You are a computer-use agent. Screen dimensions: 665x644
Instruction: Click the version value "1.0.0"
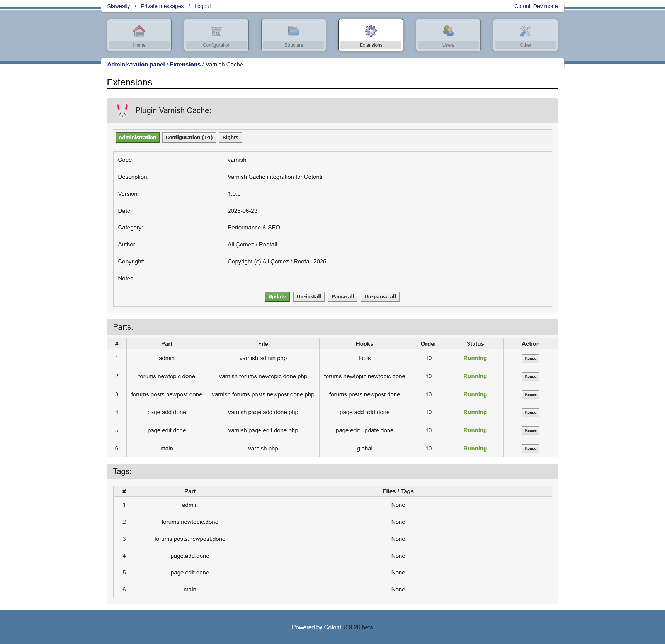(x=234, y=194)
